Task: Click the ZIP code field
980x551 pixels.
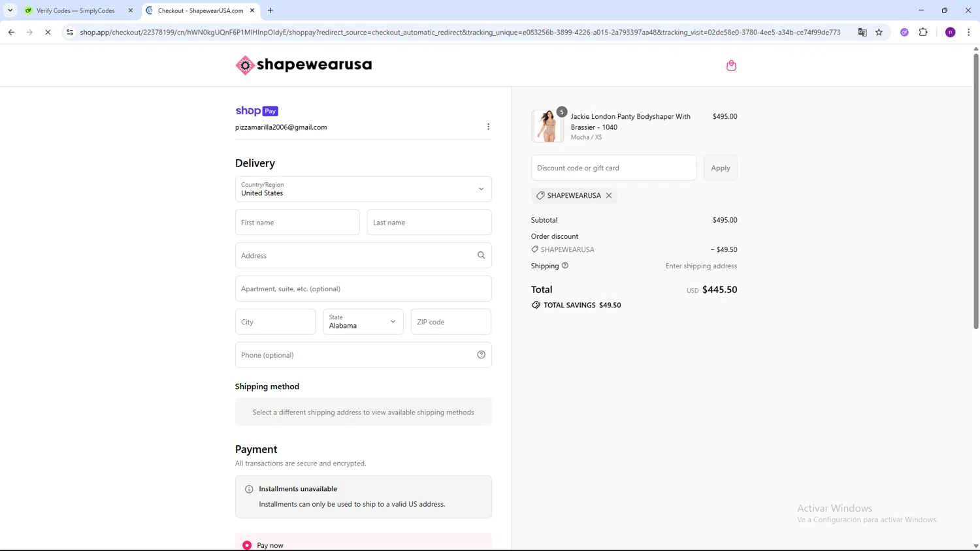Action: 451,321
